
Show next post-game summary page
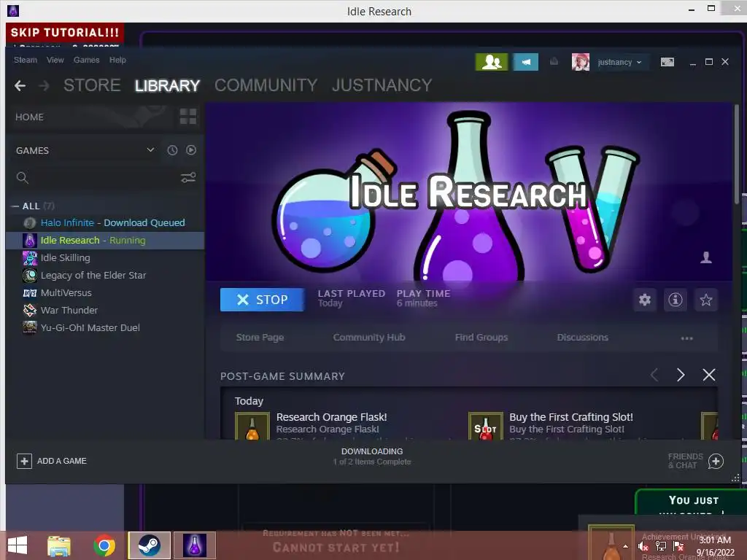[681, 375]
